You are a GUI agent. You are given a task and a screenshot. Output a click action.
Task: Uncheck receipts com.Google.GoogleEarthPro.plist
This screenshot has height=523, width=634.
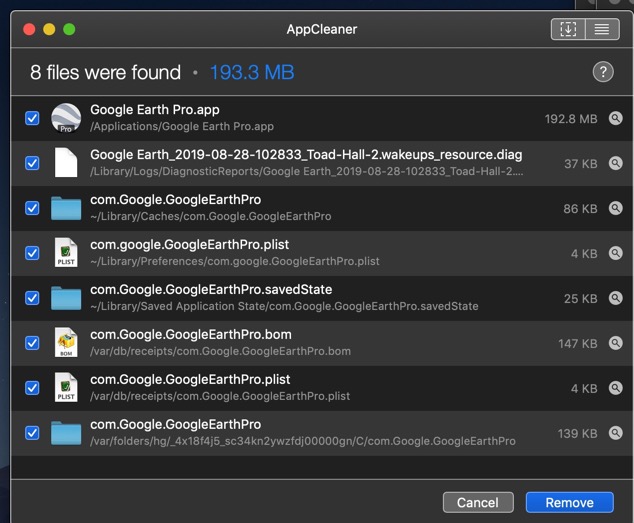(x=32, y=388)
